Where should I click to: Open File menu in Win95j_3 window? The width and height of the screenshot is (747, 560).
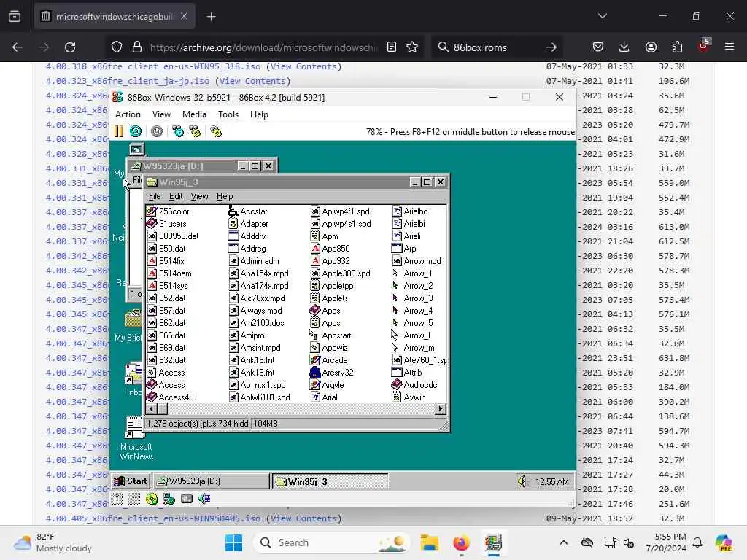pos(155,196)
